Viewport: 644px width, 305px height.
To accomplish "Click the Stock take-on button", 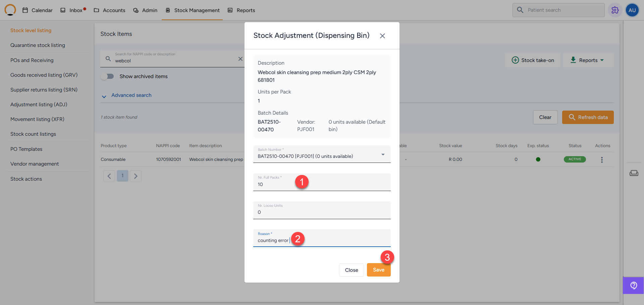I will point(533,60).
